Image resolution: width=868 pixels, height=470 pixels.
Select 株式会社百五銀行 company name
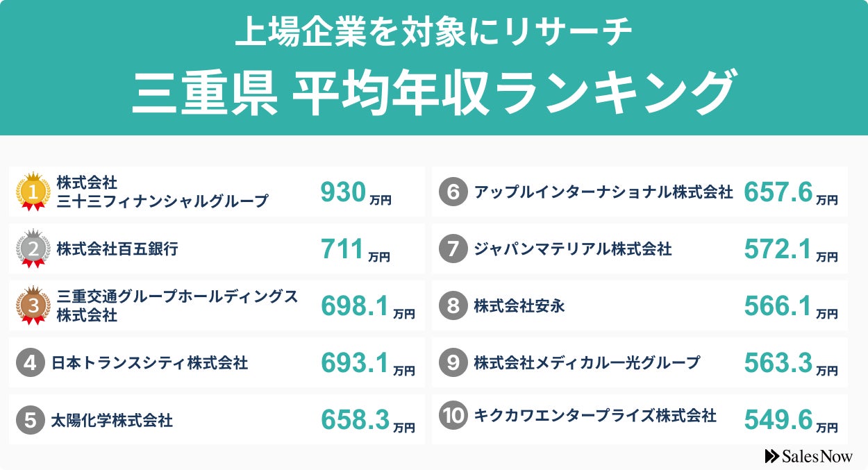117,249
